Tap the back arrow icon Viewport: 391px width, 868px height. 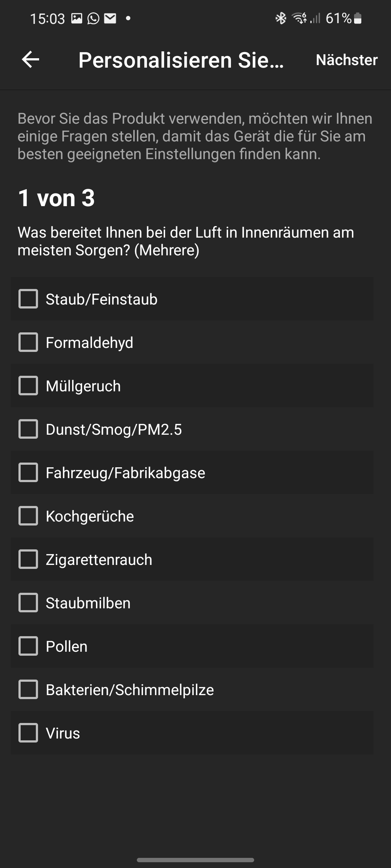pos(30,60)
